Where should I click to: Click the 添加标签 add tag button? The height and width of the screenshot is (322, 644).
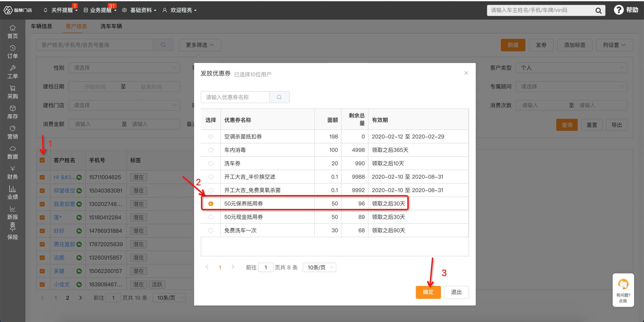pyautogui.click(x=575, y=45)
